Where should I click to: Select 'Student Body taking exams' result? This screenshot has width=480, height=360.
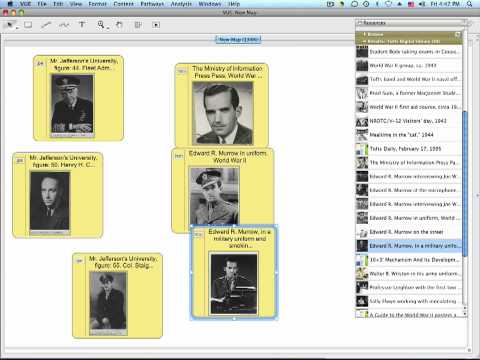coord(409,52)
